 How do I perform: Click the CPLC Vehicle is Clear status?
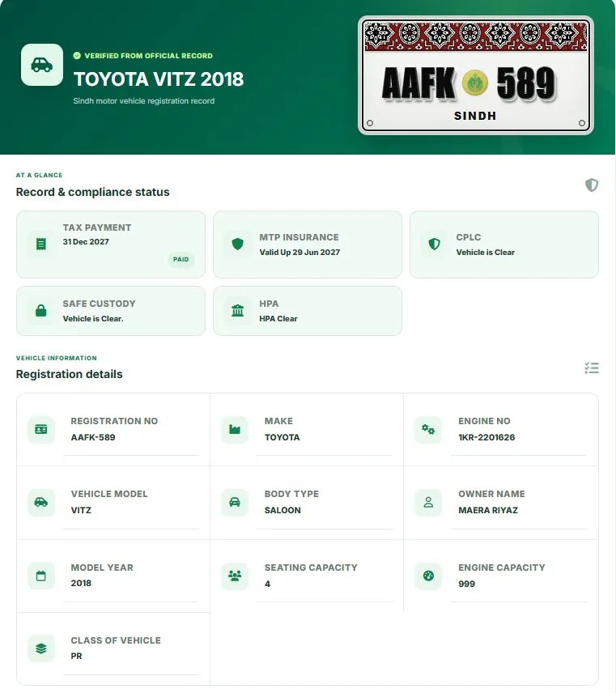coord(485,253)
